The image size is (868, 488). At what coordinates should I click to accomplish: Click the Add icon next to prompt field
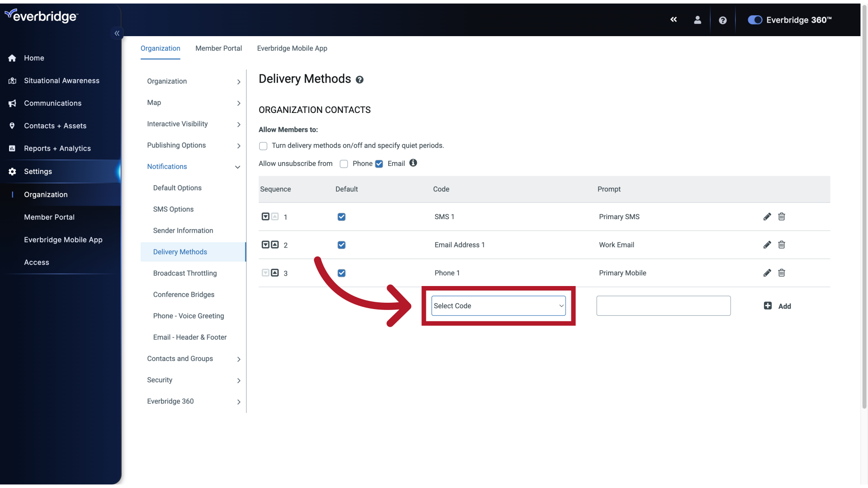coord(768,305)
